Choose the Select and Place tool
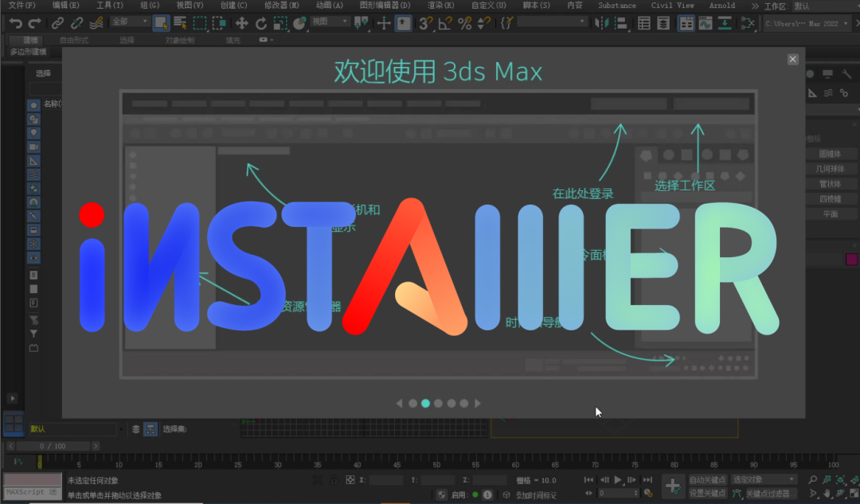The height and width of the screenshot is (504, 860). [x=299, y=23]
